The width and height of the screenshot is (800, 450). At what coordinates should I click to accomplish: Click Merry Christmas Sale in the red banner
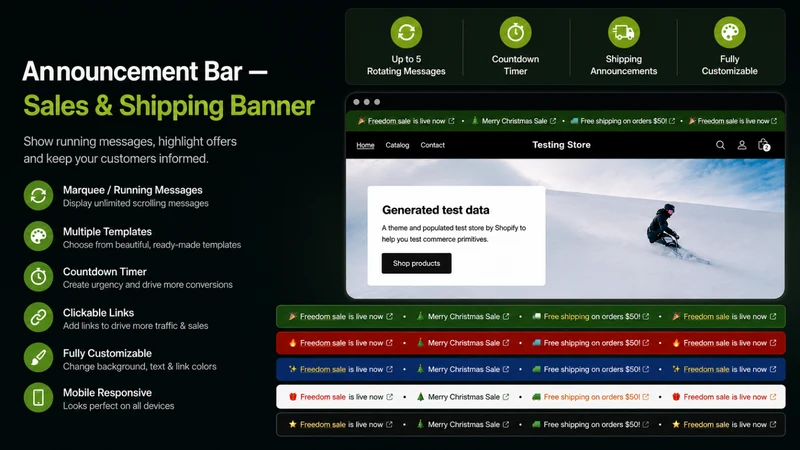[x=464, y=343]
